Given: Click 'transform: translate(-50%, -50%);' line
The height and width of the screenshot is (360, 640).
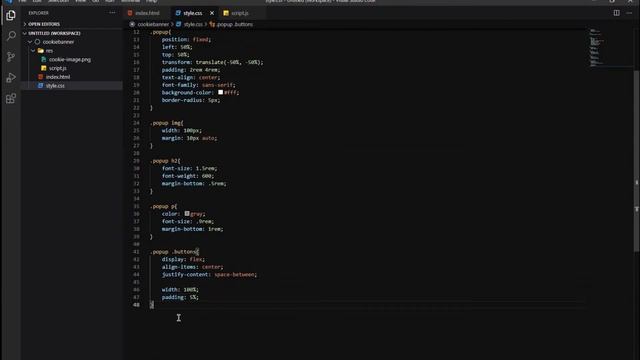Looking at the screenshot, I should pyautogui.click(x=213, y=62).
